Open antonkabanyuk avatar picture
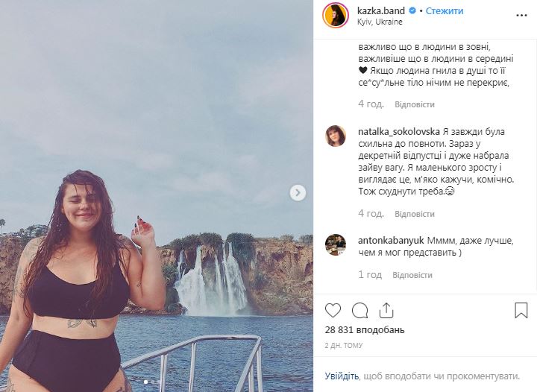This screenshot has width=537, height=392. (x=335, y=244)
